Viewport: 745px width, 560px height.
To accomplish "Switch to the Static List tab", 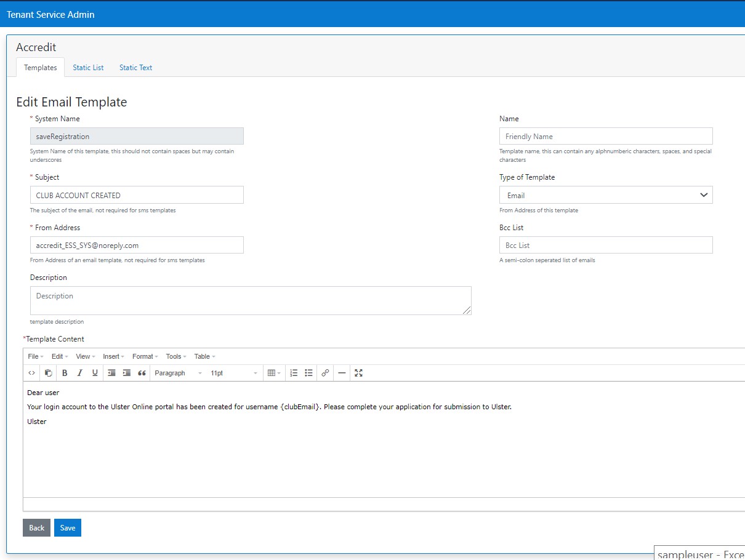I will 87,68.
